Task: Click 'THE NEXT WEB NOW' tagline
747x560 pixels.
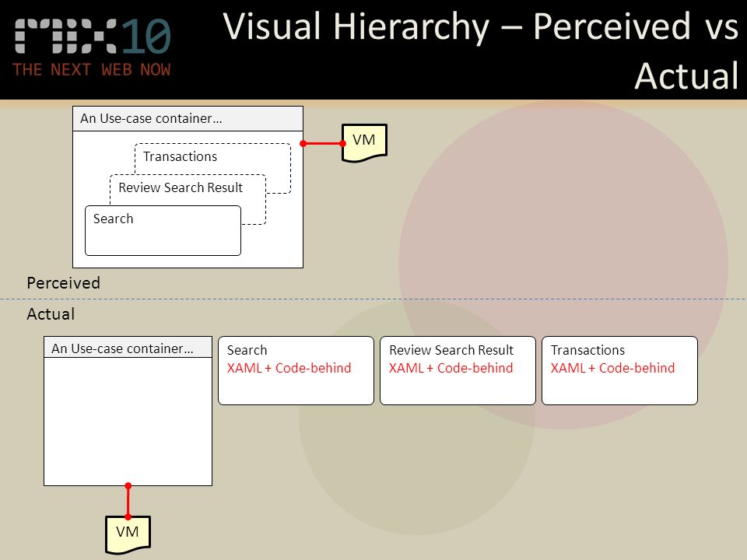Action: pyautogui.click(x=92, y=69)
